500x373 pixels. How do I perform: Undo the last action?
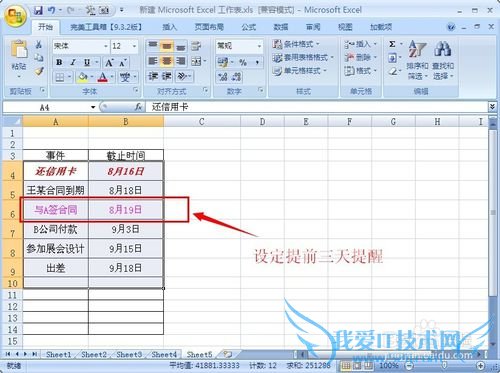[52, 10]
